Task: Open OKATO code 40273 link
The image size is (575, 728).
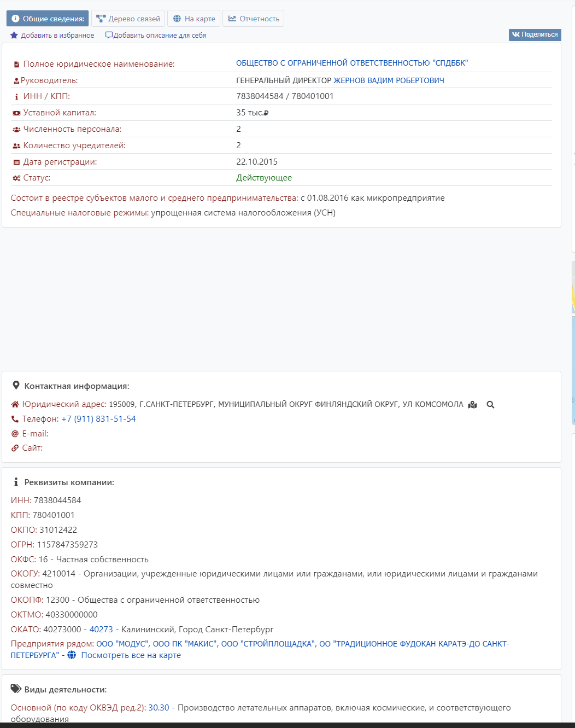Action: pos(101,630)
